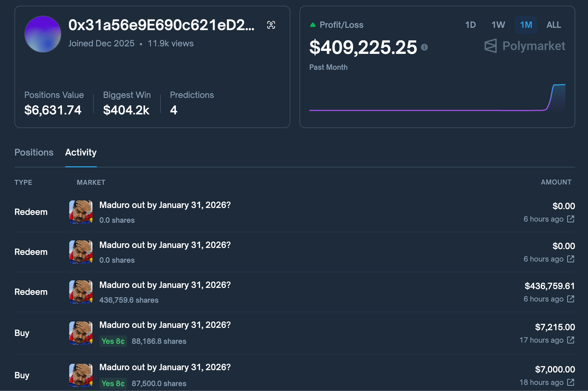This screenshot has height=391, width=588.
Task: Click the external link icon on the $7,215.00 buy
Action: (571, 340)
